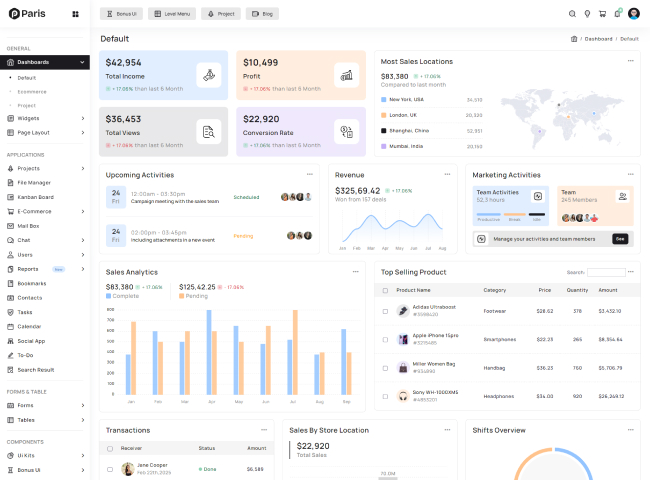Open Mail Box from the sidebar

click(28, 226)
